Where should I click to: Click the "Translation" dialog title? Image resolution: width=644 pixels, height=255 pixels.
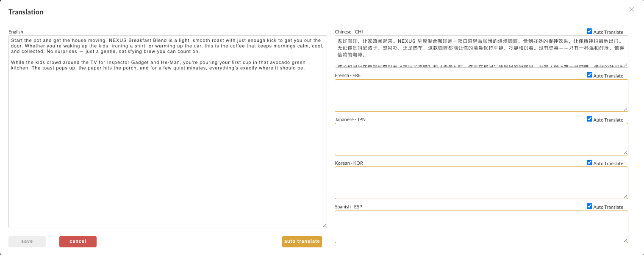click(26, 12)
